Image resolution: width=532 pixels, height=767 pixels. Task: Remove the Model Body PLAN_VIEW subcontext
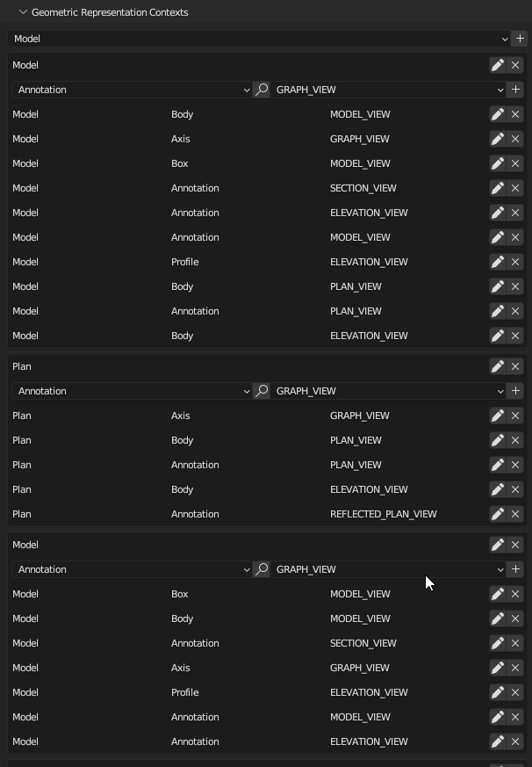515,286
